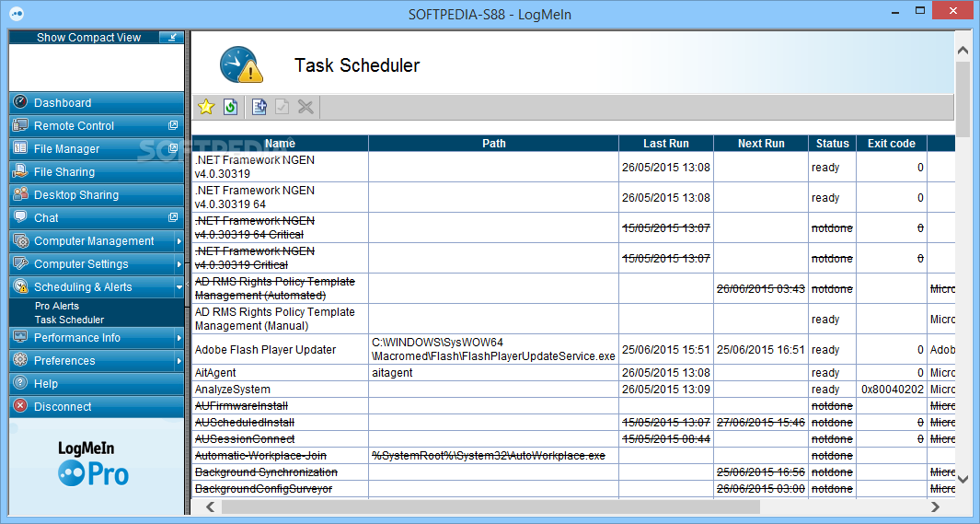Expand Computer Settings submenu arrow
This screenshot has height=524, width=980.
[x=179, y=264]
